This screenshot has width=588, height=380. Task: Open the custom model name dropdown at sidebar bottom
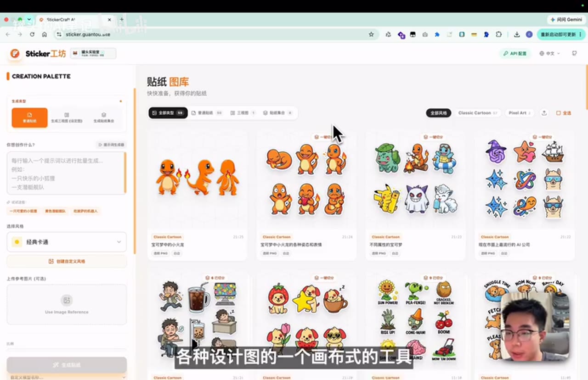67,377
